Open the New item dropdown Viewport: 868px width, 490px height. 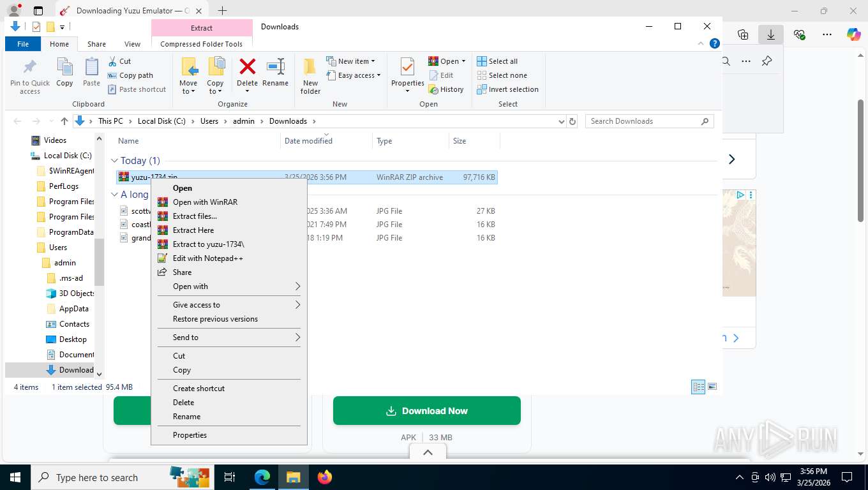click(x=350, y=61)
